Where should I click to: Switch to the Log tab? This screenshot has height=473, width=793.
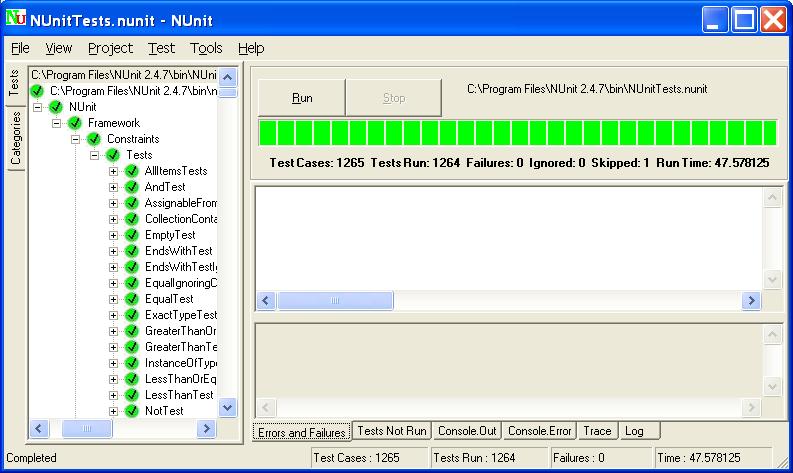click(640, 431)
